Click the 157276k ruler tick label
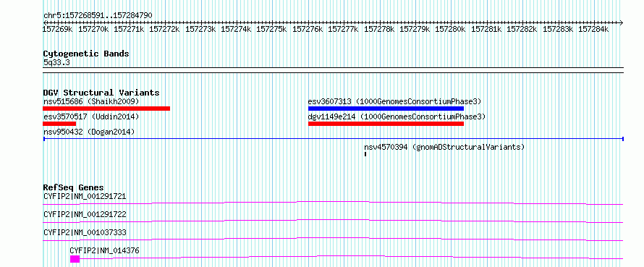This screenshot has width=644, height=267. click(x=308, y=29)
